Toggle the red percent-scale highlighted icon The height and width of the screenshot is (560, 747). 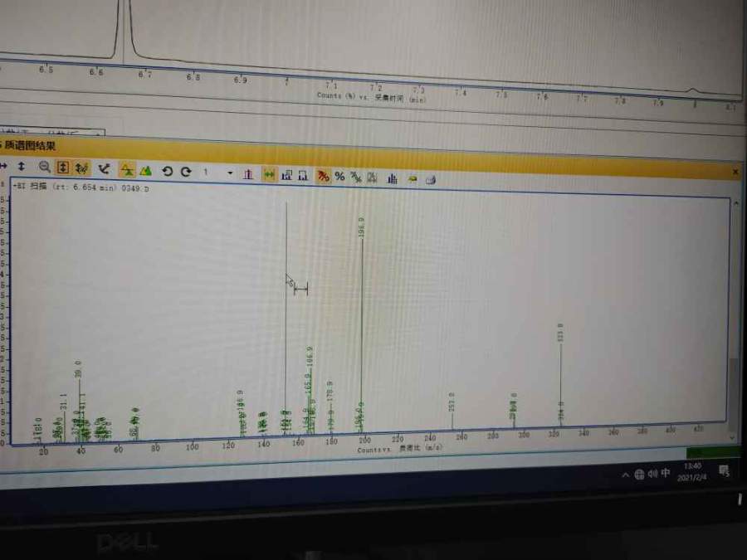click(324, 176)
